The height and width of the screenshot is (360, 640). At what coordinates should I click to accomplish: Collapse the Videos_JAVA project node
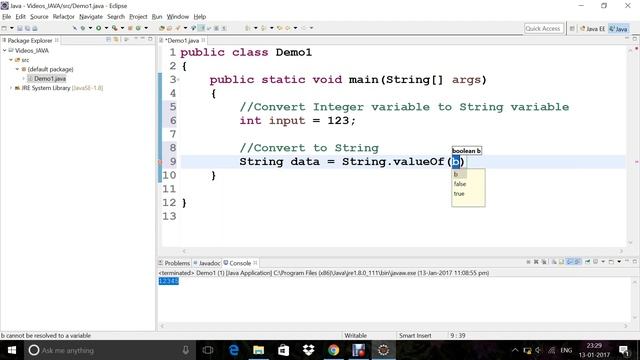[x=4, y=51]
